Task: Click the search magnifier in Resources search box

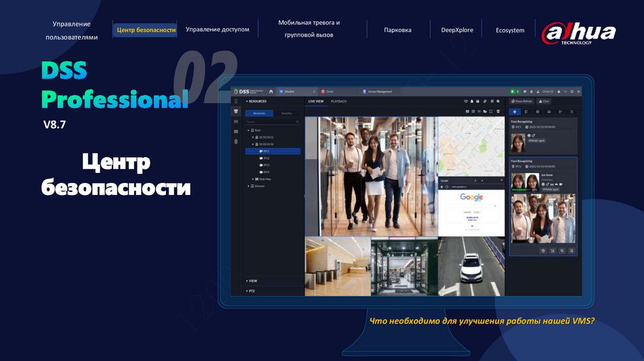Action: [x=297, y=122]
